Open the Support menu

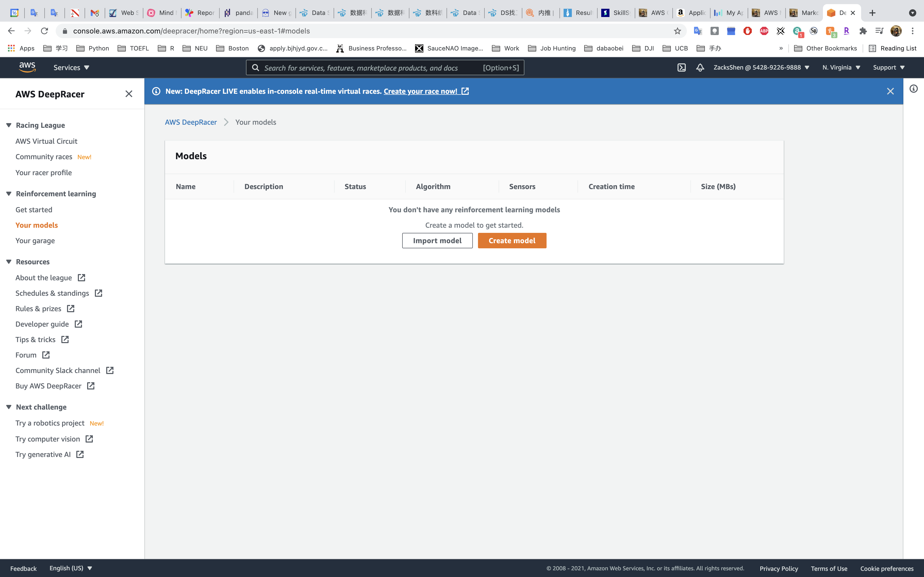tap(888, 67)
